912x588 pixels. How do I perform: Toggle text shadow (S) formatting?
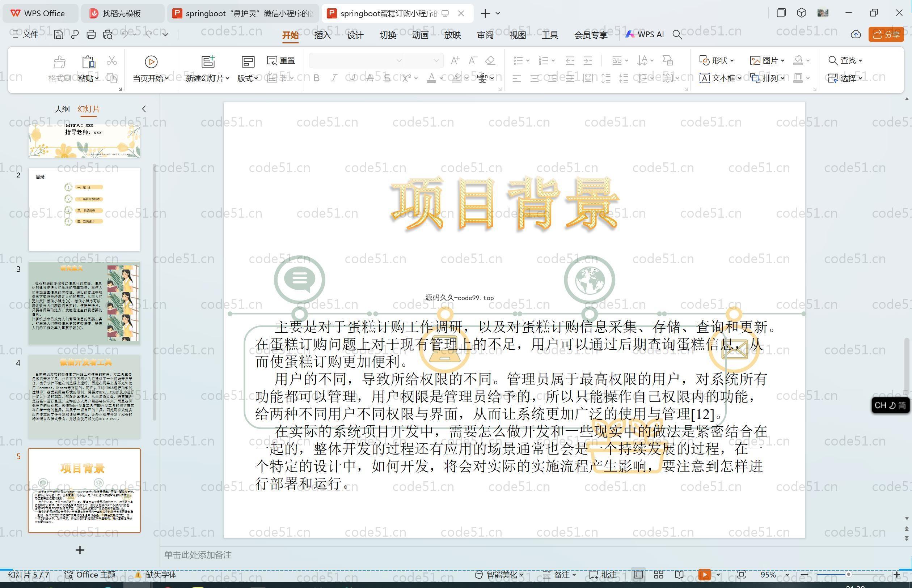click(387, 78)
